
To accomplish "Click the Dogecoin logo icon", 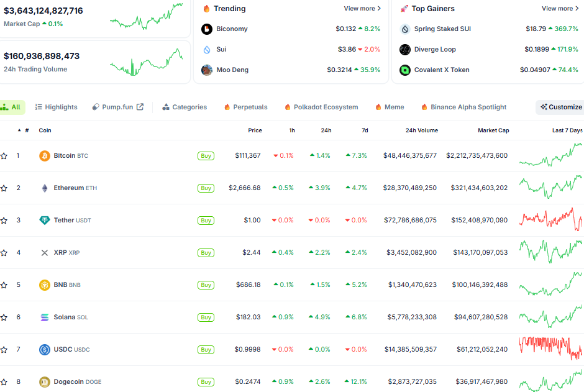I will point(44,382).
